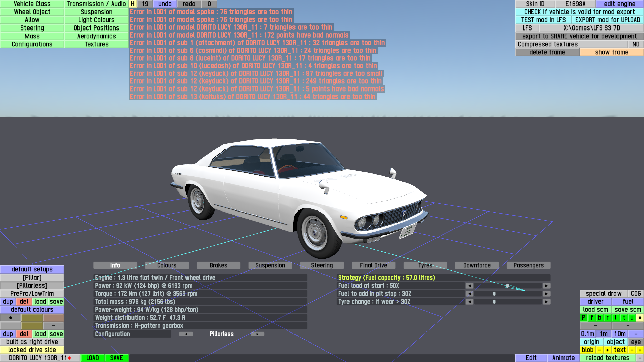The width and height of the screenshot is (644, 362).
Task: Click EXPORT mod for UPLOAD
Action: coord(607,20)
